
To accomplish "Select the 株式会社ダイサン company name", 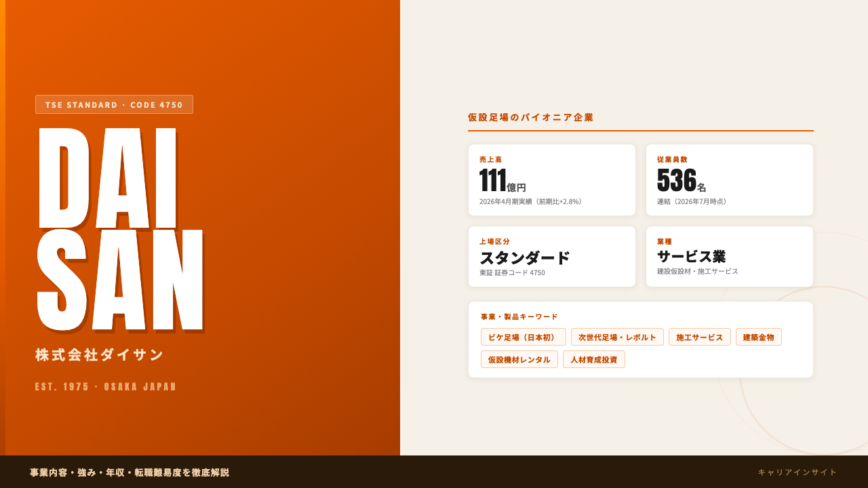I will (100, 354).
